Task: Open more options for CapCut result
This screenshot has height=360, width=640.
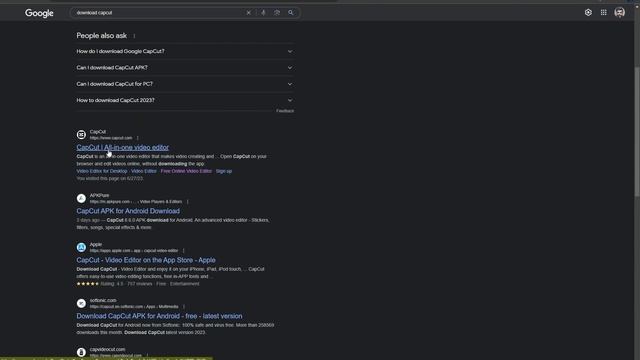Action: click(138, 138)
